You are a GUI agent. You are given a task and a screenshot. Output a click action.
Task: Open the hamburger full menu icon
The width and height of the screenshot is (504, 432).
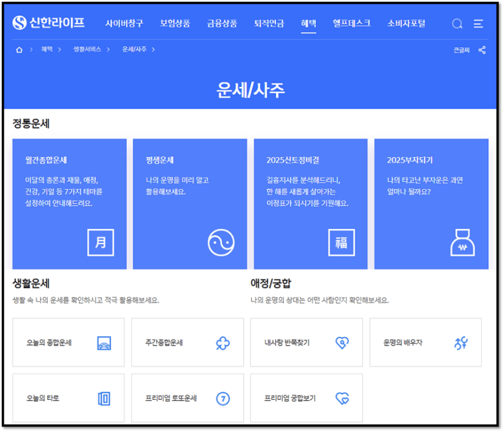point(478,23)
